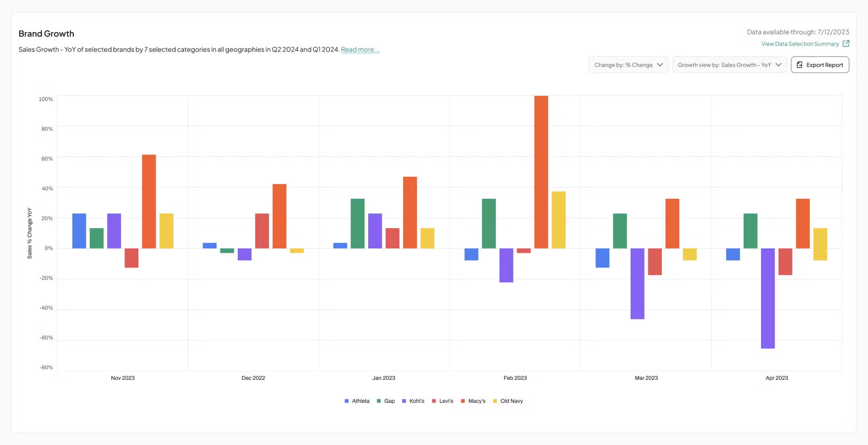The image size is (868, 445).
Task: Click the Dec 2022 axis label
Action: (x=253, y=378)
